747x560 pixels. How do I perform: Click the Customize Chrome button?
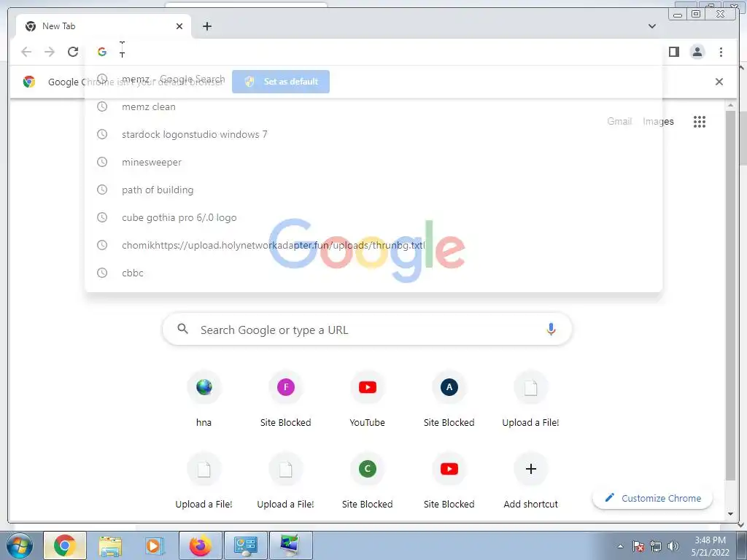pyautogui.click(x=653, y=498)
